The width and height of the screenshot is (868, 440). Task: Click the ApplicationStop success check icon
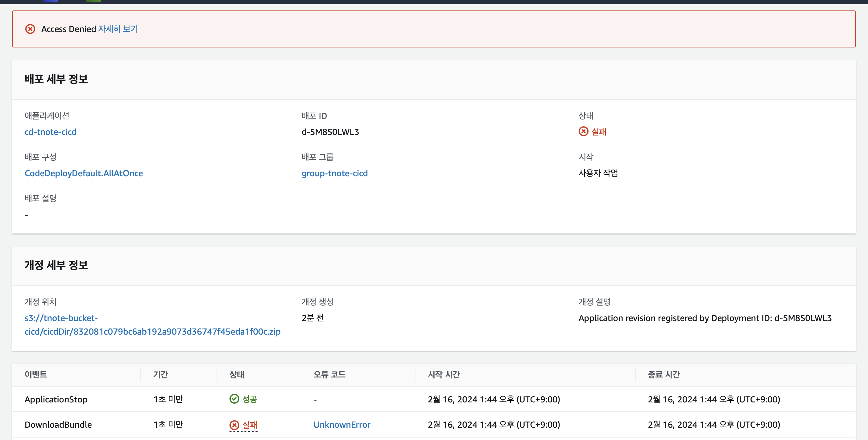pyautogui.click(x=234, y=399)
